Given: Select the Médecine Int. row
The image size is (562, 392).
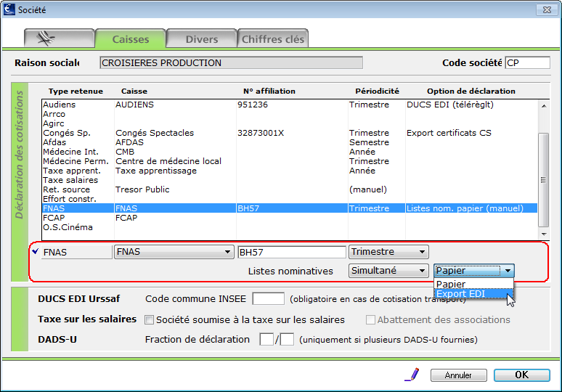Looking at the screenshot, I should 290,152.
